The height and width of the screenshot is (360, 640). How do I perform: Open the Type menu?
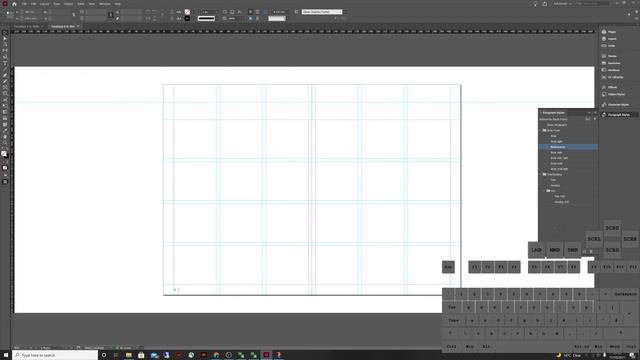pos(56,4)
